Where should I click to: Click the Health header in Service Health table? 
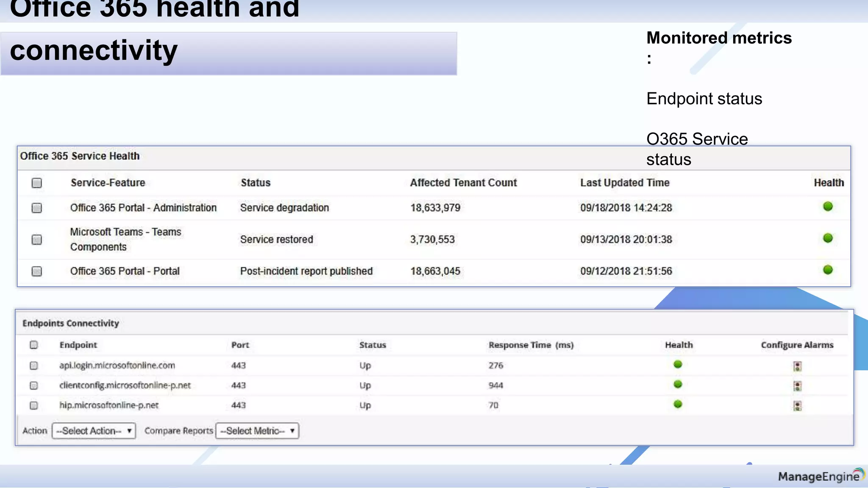point(829,183)
